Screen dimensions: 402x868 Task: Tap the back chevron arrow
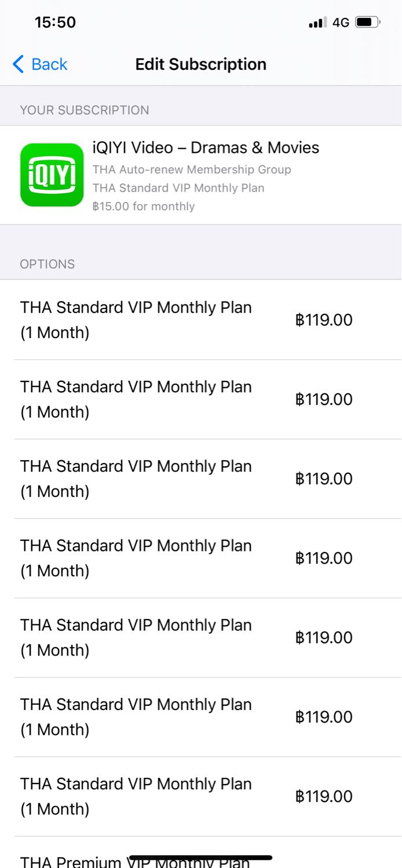tap(18, 64)
